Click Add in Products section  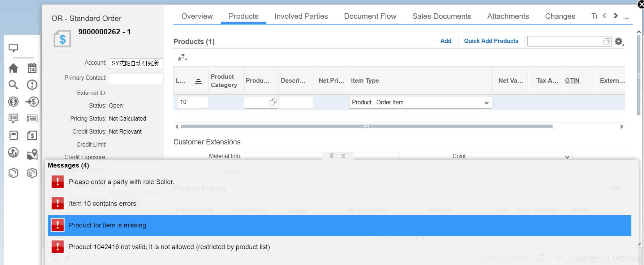446,41
